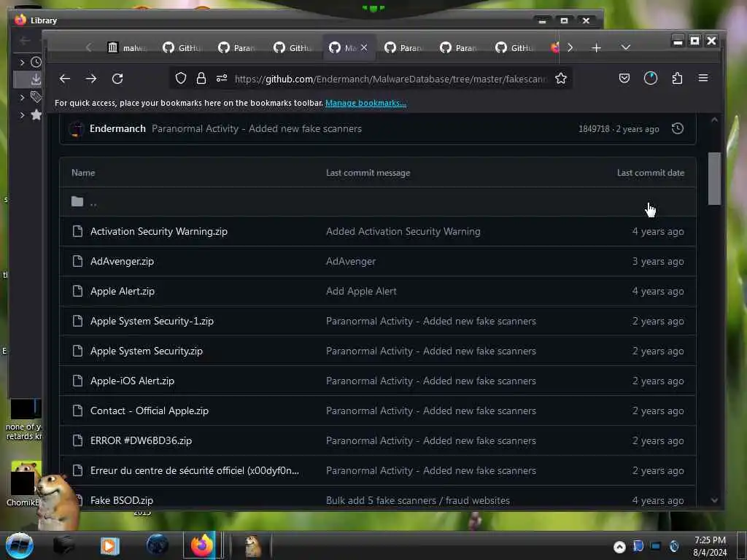
Task: View site security padlock info
Action: coord(201,78)
